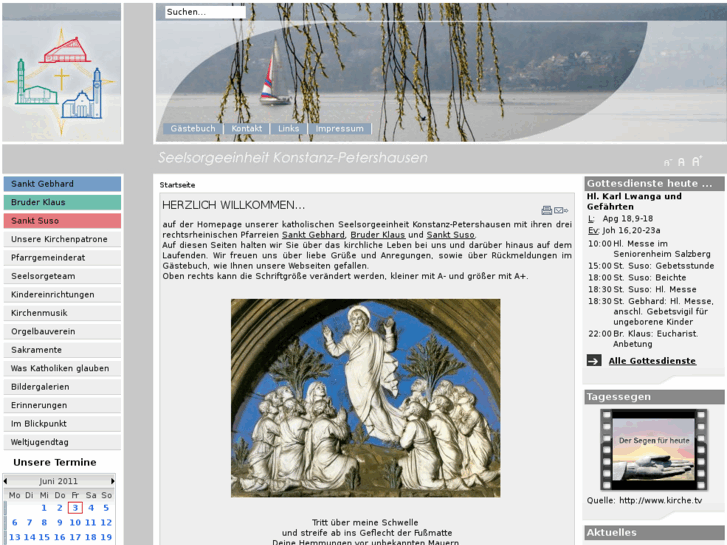The image size is (727, 545).
Task: Open Alle Gottesdienste link
Action: (x=652, y=361)
